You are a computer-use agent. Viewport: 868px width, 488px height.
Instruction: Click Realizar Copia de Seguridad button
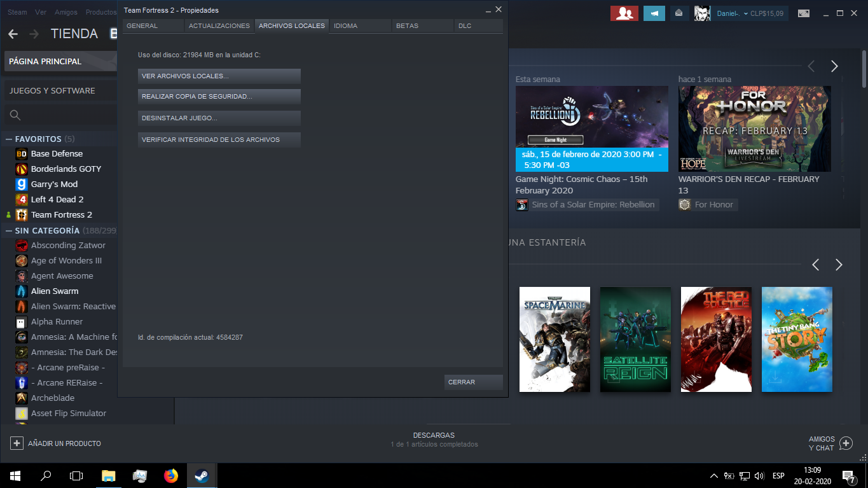pos(219,97)
